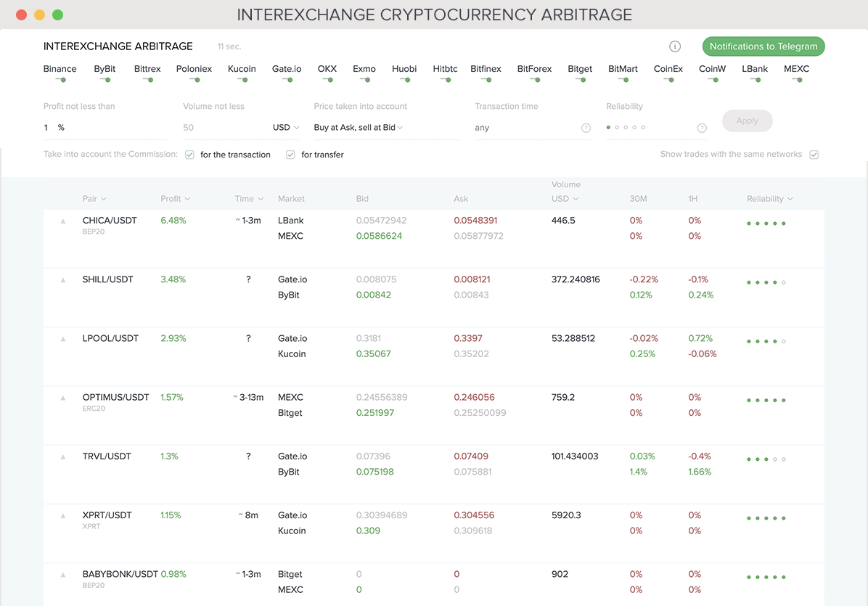Open the Profit column sort dropdown
Image resolution: width=868 pixels, height=606 pixels.
[x=174, y=198]
